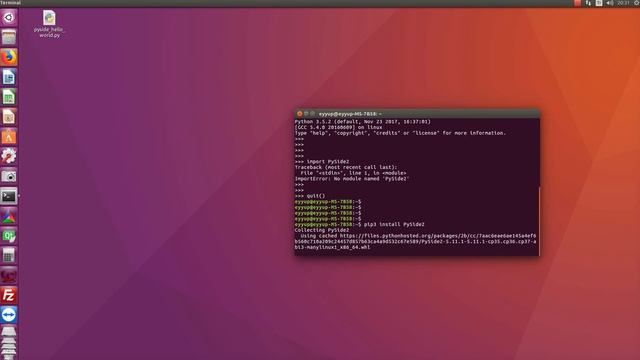Screen dimensions: 640x360
Task: Open the clock in the top panel
Action: [x=623, y=3]
